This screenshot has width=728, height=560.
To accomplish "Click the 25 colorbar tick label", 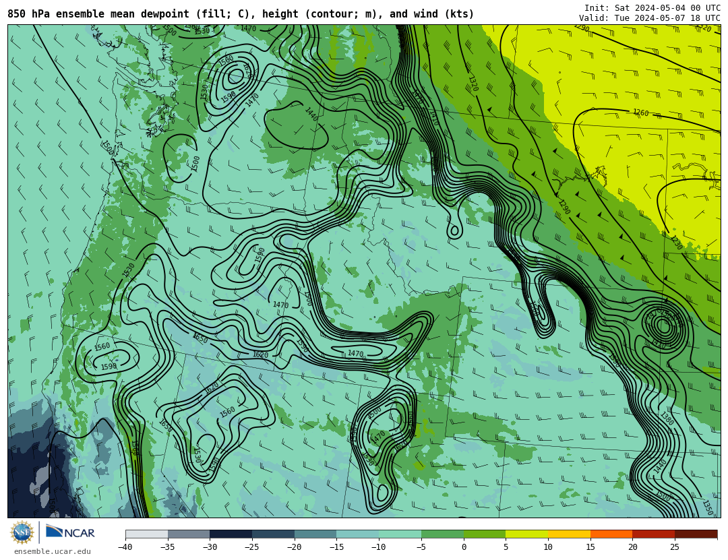I will coord(675,547).
